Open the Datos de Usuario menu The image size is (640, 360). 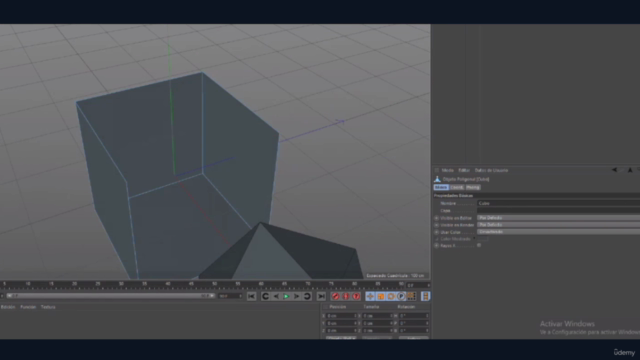coord(491,170)
